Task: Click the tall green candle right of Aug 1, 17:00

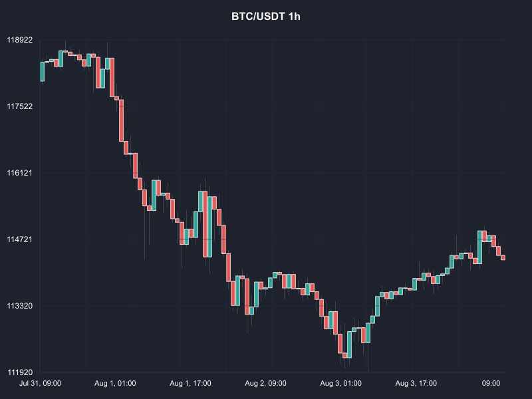Action: [209, 227]
